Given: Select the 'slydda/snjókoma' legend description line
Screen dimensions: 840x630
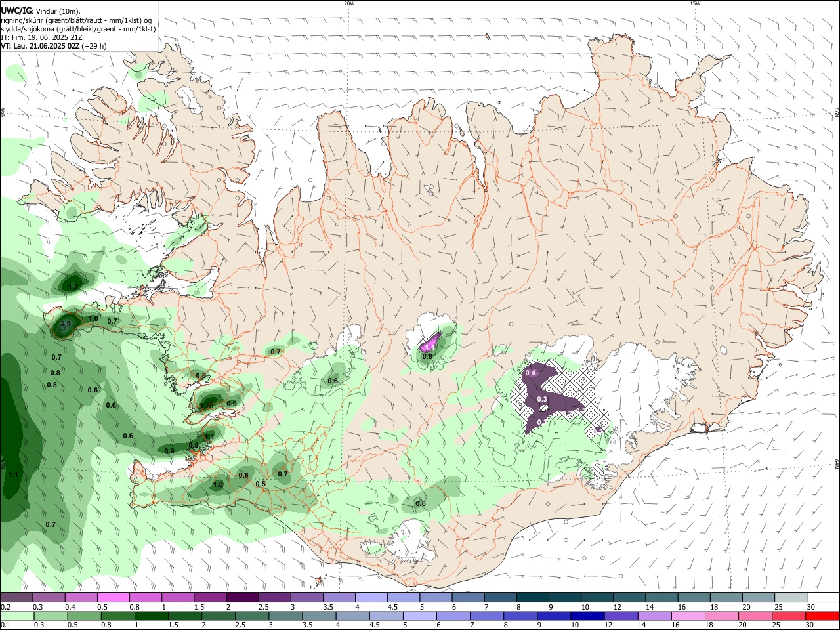Looking at the screenshot, I should [78, 29].
